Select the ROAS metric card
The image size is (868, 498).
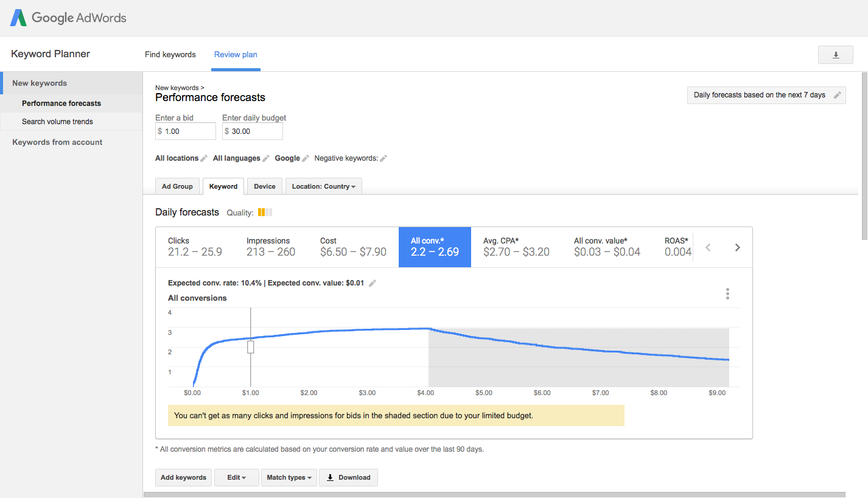[677, 247]
